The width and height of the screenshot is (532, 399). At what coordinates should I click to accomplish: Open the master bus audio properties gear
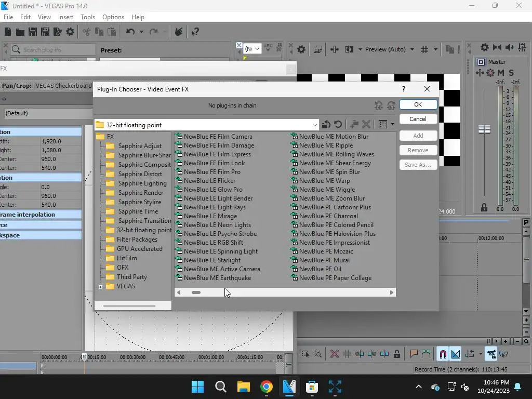coord(485,47)
